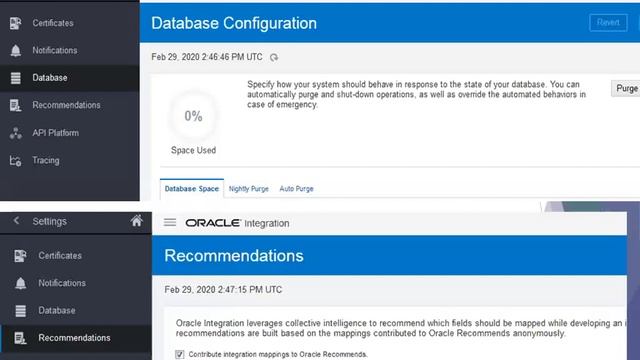Click the Database Configuration title
Viewport: 640px width, 360px height.
coord(234,23)
